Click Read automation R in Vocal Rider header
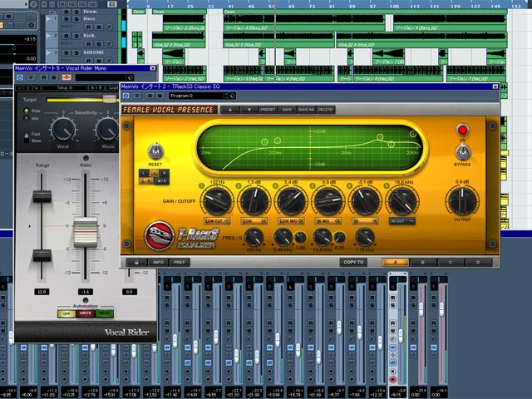This screenshot has width=532, height=399. click(x=44, y=77)
